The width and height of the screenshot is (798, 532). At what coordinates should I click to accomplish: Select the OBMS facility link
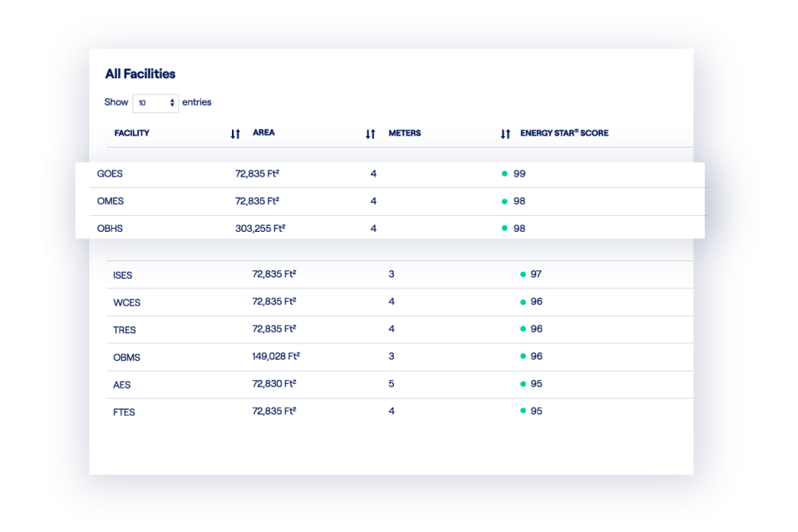127,356
